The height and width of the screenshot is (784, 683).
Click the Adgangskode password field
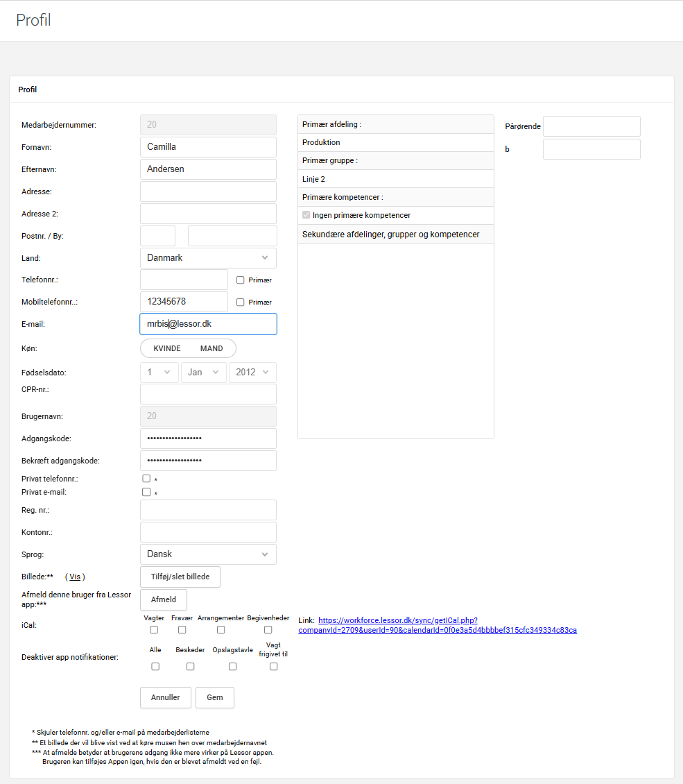click(x=208, y=438)
